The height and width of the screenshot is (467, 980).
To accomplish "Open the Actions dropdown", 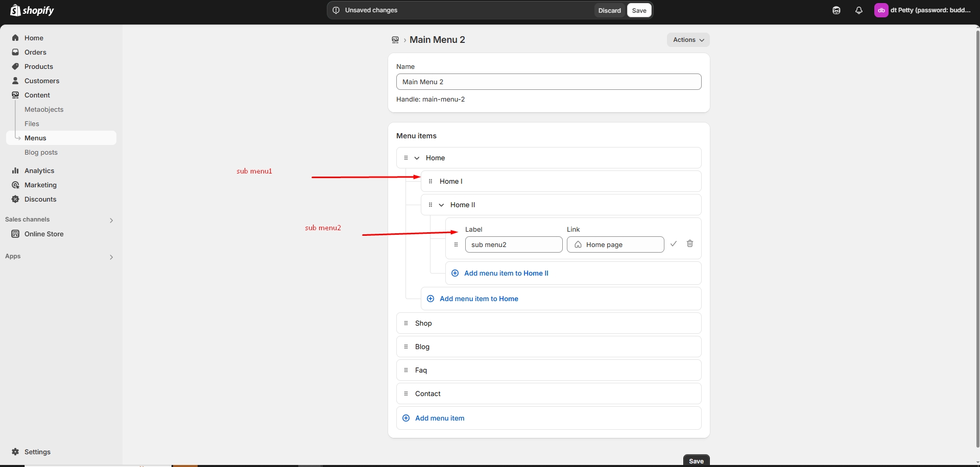I will (x=688, y=40).
